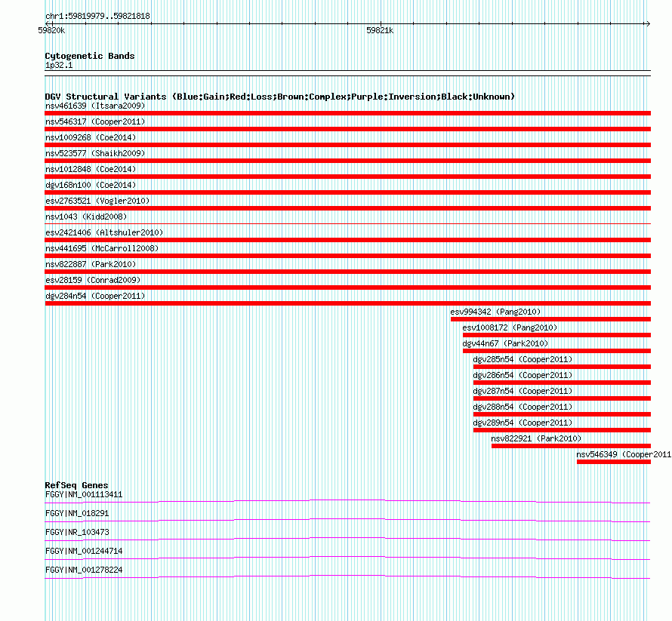
Task: Click the red loss bar under dgv285n54
Action: pyautogui.click(x=562, y=367)
